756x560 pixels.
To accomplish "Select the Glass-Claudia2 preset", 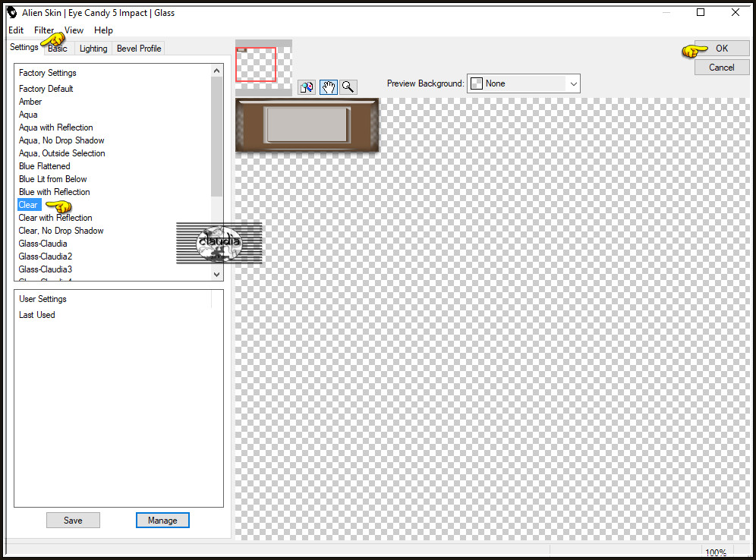I will [x=46, y=256].
